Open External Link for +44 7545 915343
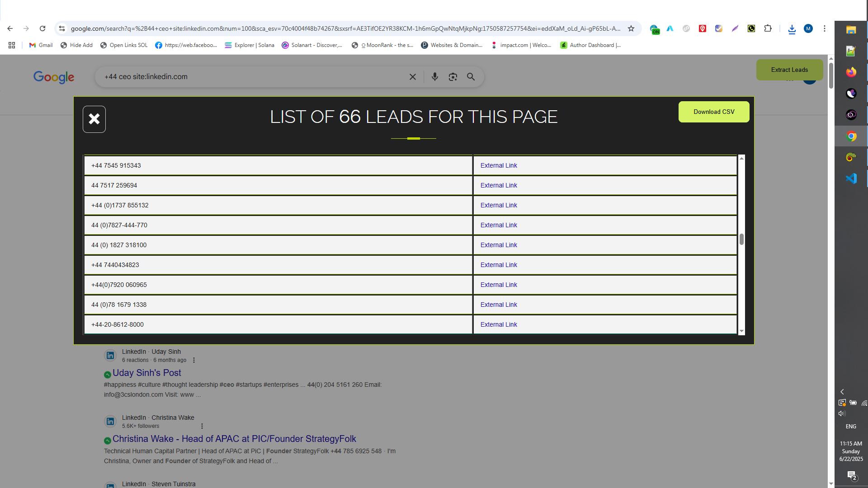 coord(498,165)
